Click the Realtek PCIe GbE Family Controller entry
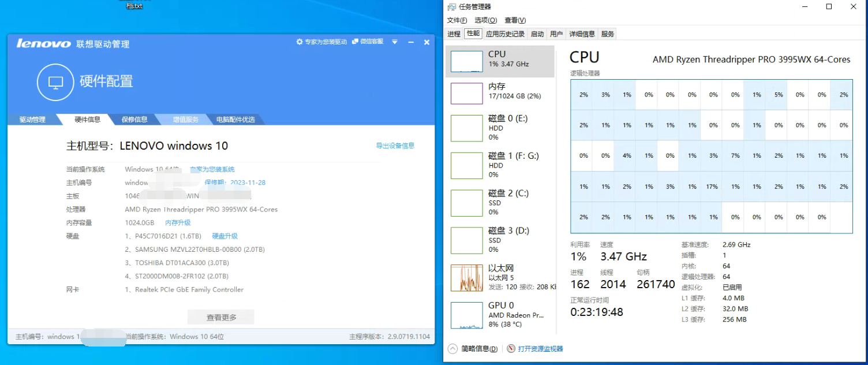This screenshot has height=365, width=868. [184, 289]
